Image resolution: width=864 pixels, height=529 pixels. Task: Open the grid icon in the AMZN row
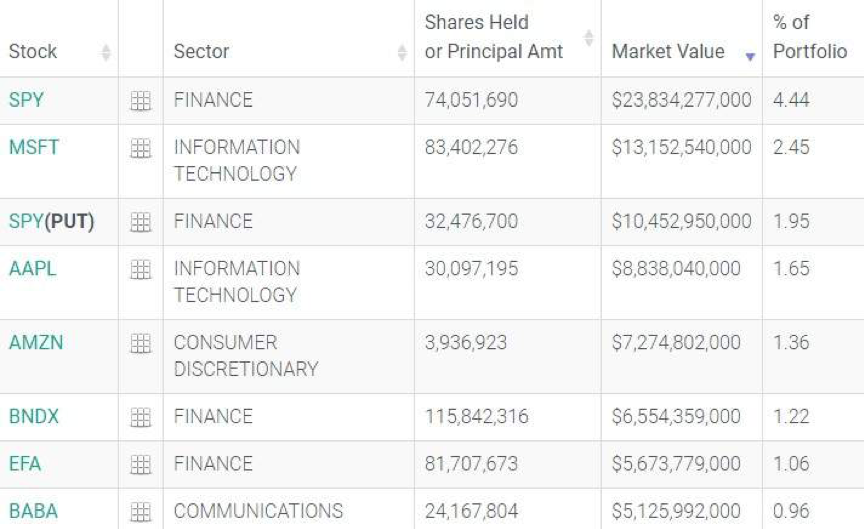click(x=140, y=343)
